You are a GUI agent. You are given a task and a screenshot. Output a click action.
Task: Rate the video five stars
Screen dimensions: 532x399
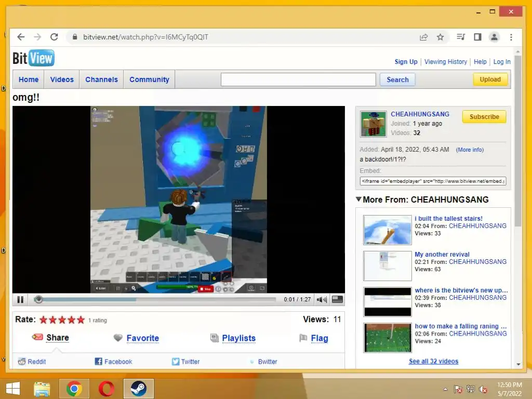coord(81,320)
